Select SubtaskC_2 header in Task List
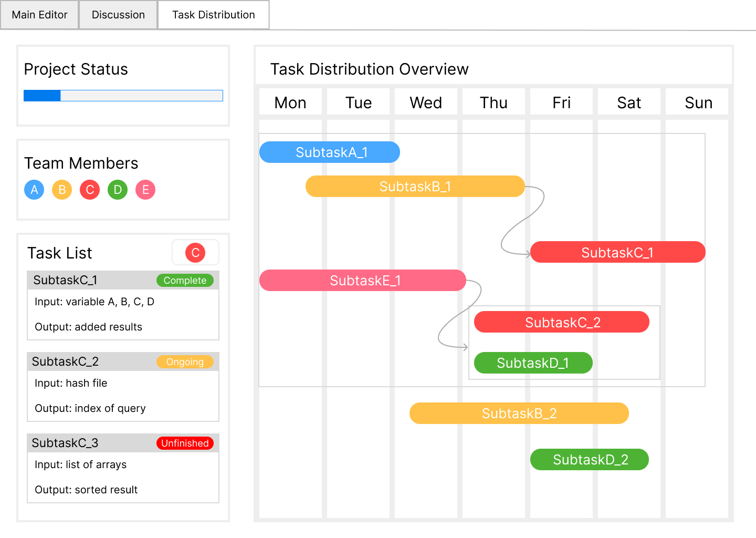 pyautogui.click(x=123, y=361)
